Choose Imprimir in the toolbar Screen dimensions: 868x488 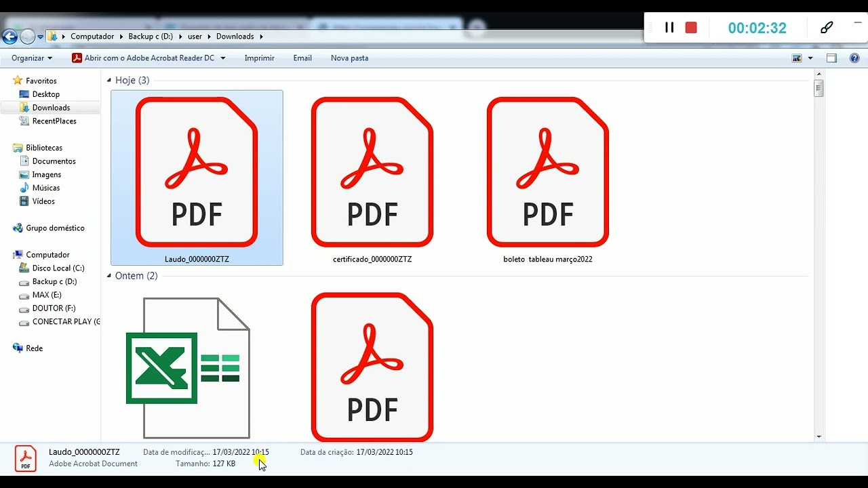[x=260, y=58]
